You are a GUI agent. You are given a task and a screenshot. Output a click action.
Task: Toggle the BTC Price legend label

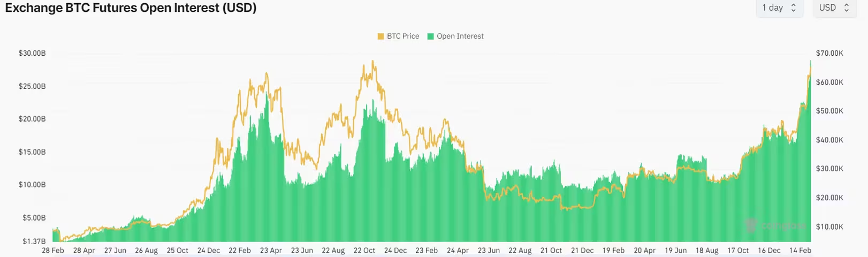403,36
